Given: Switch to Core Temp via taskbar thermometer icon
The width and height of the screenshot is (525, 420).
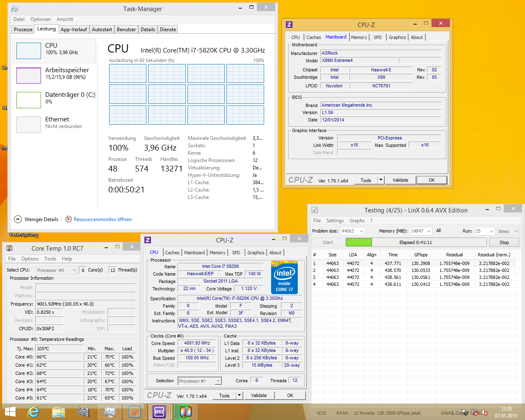Looking at the screenshot, I should tap(185, 412).
